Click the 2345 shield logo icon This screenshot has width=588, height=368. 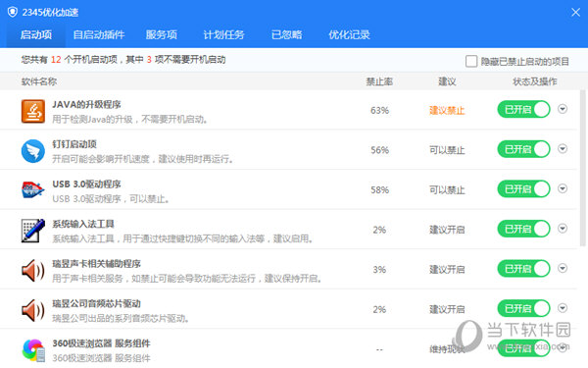tap(13, 12)
